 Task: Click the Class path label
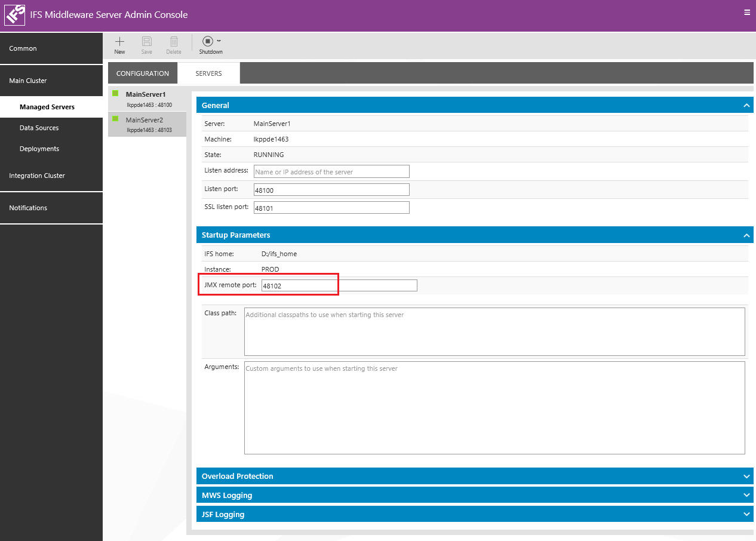220,313
